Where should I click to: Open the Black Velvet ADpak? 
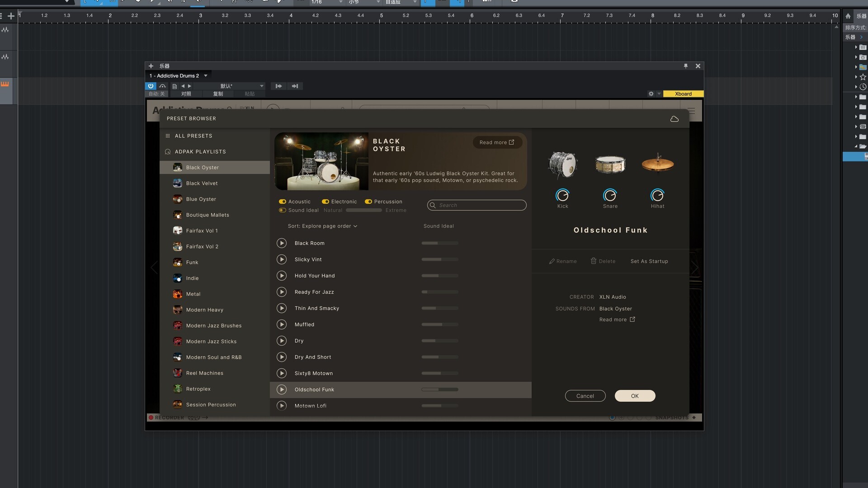pos(215,183)
